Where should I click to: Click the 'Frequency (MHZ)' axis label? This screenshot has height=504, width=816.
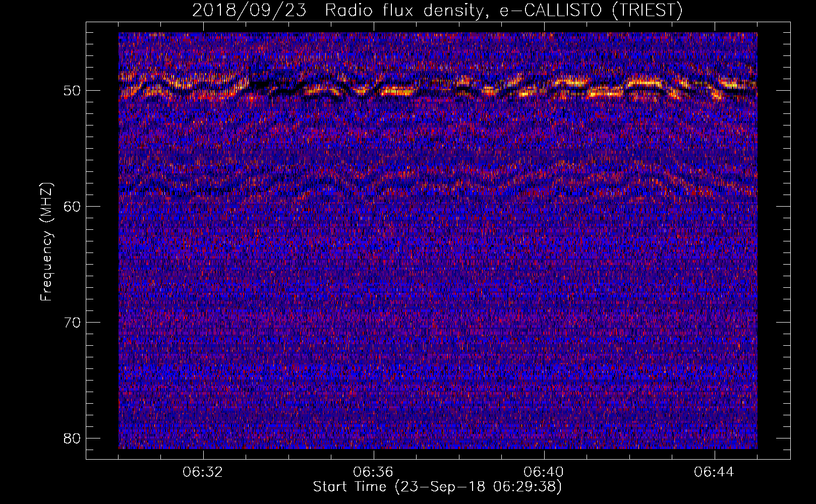(46, 242)
